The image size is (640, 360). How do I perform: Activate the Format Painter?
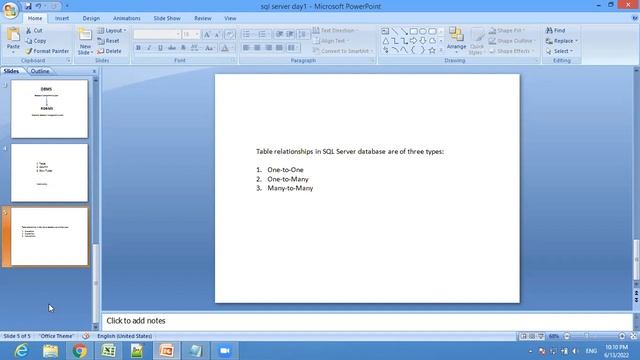pos(47,51)
